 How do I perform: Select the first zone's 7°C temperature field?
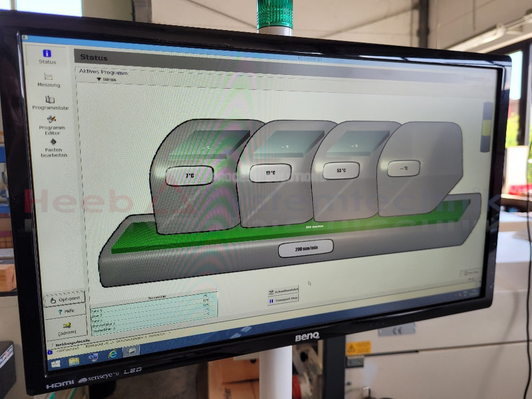click(x=189, y=176)
